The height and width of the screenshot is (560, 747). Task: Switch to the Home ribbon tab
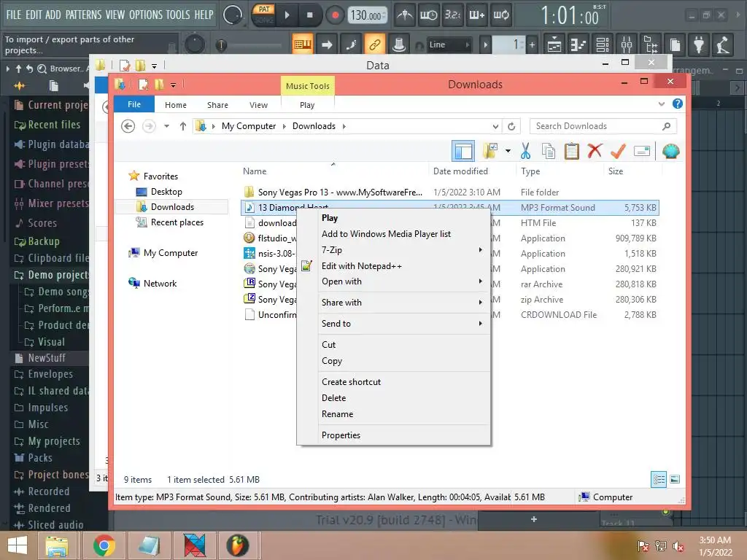(x=176, y=105)
